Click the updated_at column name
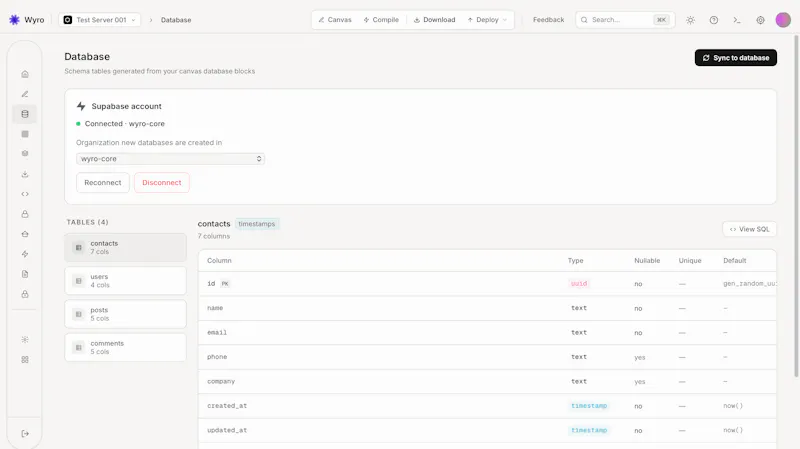 [x=227, y=431]
